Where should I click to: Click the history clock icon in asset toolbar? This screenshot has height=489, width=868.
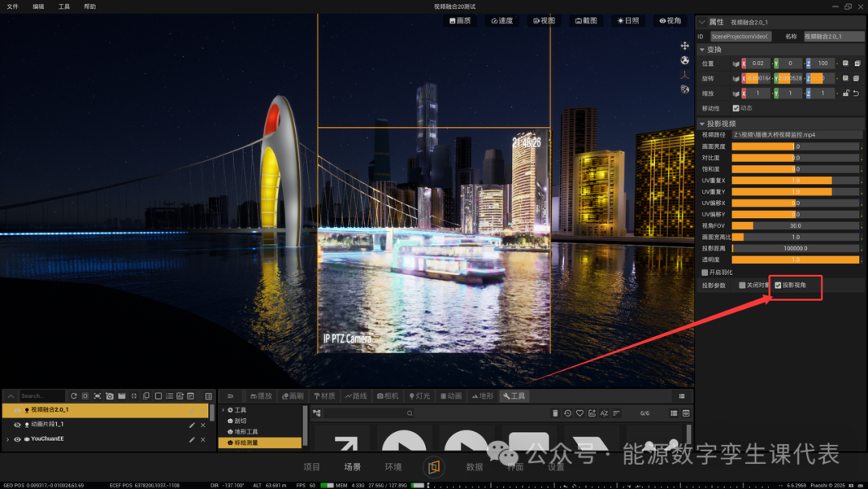click(567, 413)
